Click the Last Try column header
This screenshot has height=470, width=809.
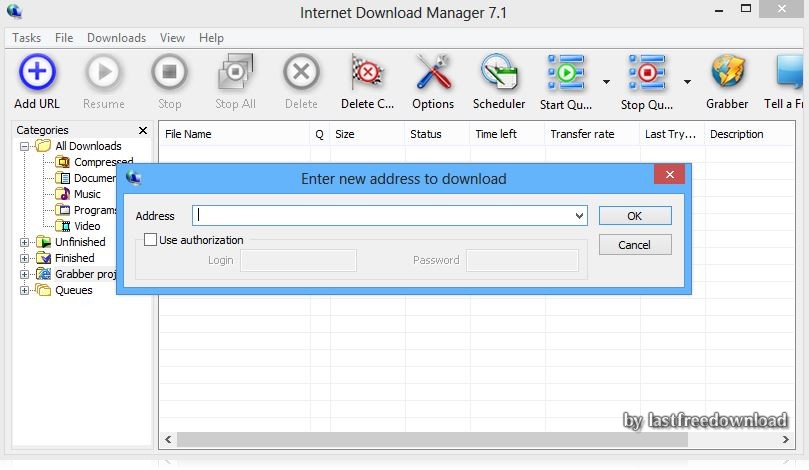coord(672,134)
